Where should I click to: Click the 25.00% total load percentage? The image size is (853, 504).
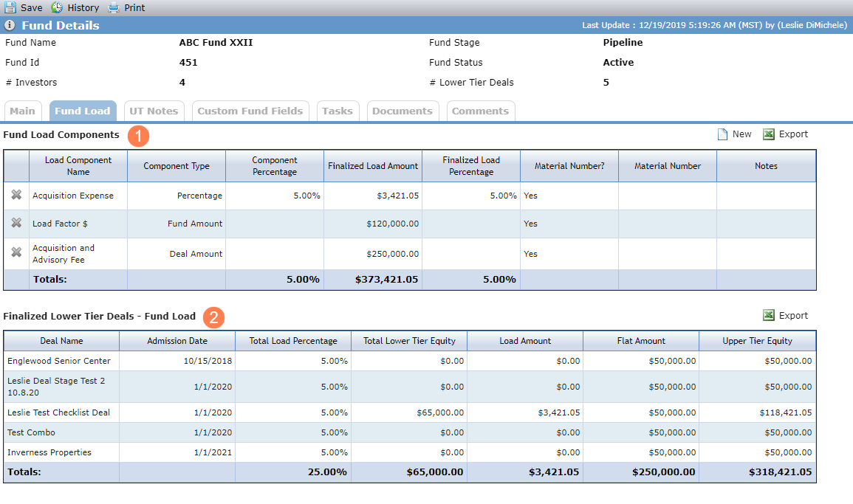327,472
